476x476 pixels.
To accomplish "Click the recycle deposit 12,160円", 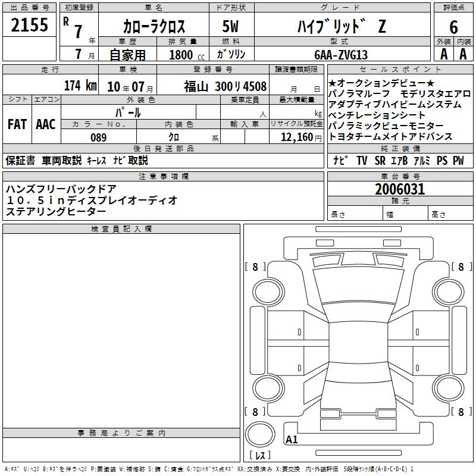I will pyautogui.click(x=301, y=137).
